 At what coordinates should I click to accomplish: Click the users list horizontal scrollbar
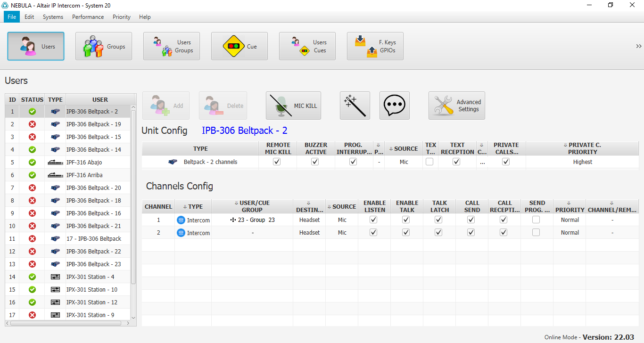coord(66,323)
